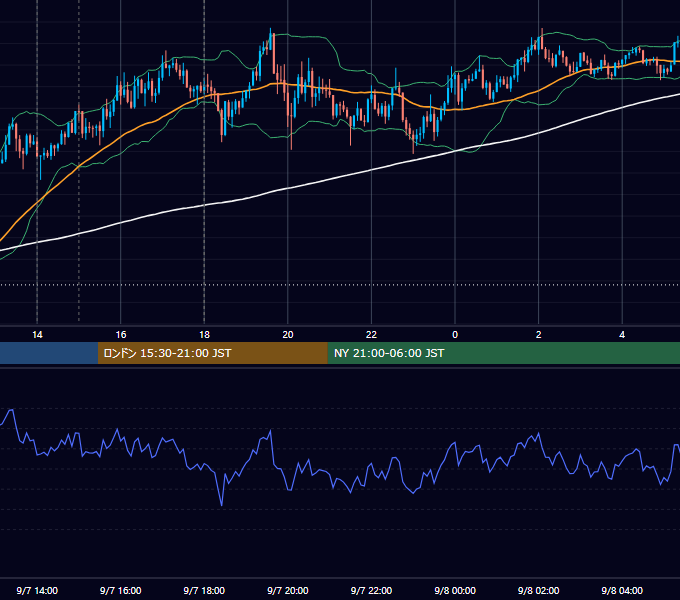Click the '9/7 14:00' label on indicator axis
680x600 pixels.
(x=37, y=590)
